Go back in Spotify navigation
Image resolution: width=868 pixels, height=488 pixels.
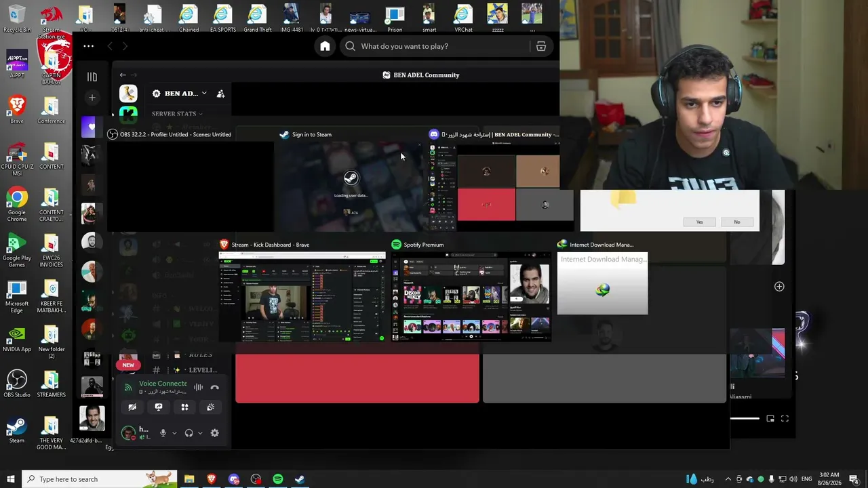[111, 46]
